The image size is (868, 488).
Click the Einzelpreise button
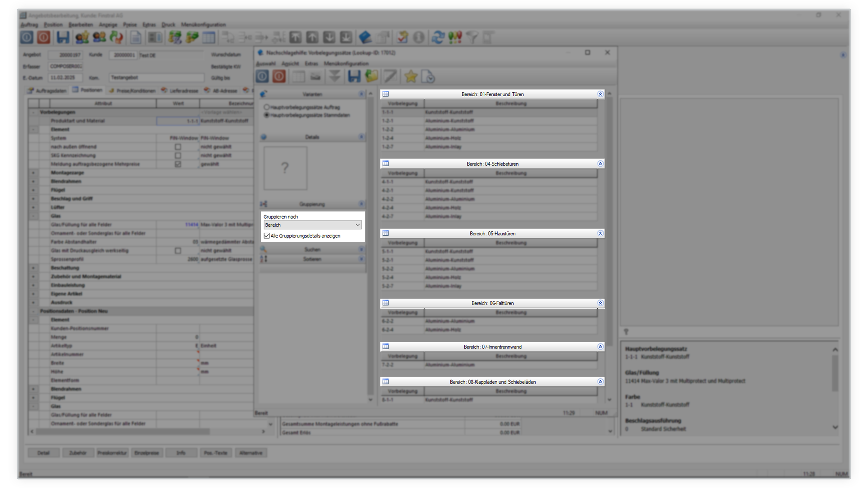coord(146,453)
